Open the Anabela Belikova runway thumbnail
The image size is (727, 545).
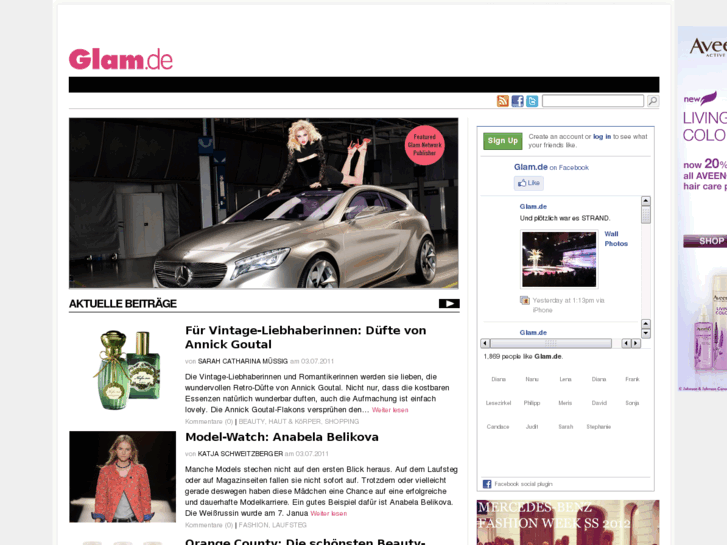(x=122, y=477)
